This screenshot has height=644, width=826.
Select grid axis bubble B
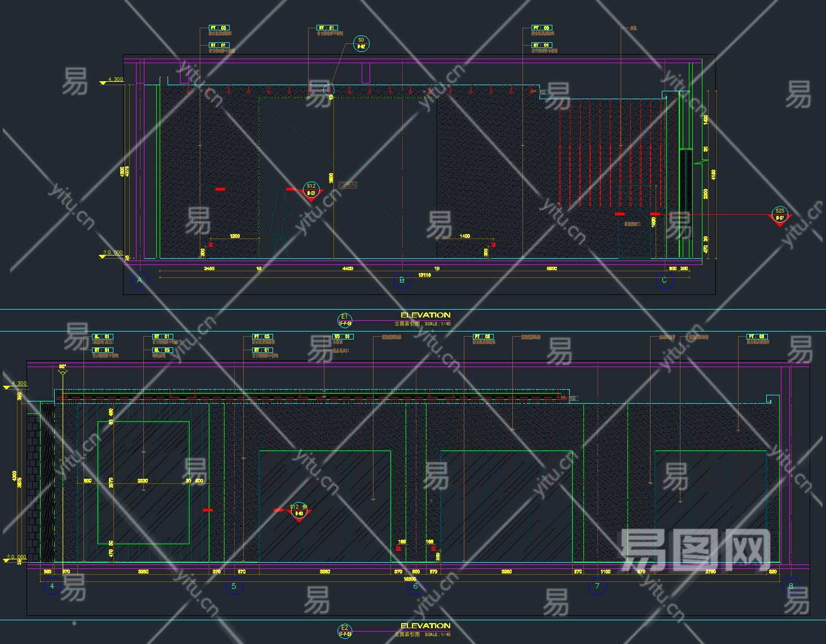(402, 280)
